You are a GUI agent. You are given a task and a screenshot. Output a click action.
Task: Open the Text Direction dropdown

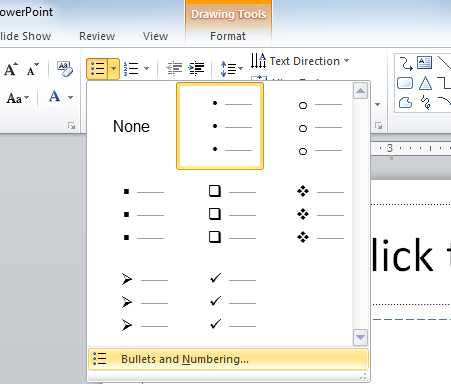[300, 61]
